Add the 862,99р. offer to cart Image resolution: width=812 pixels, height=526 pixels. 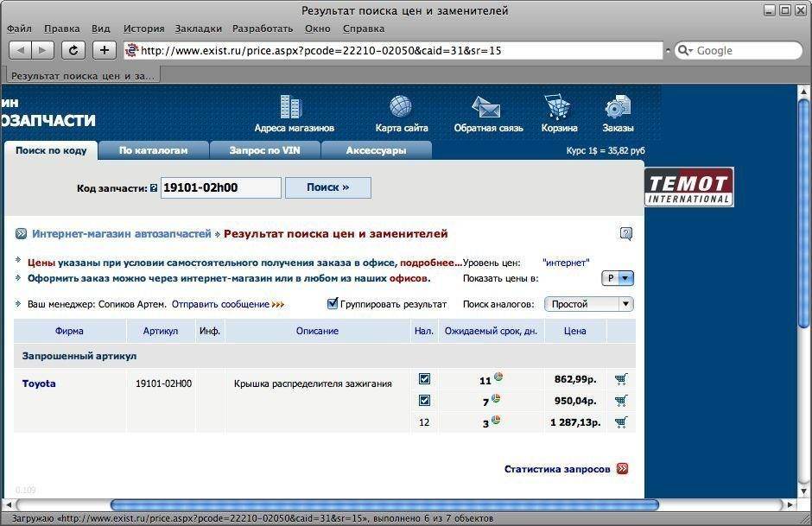[620, 379]
